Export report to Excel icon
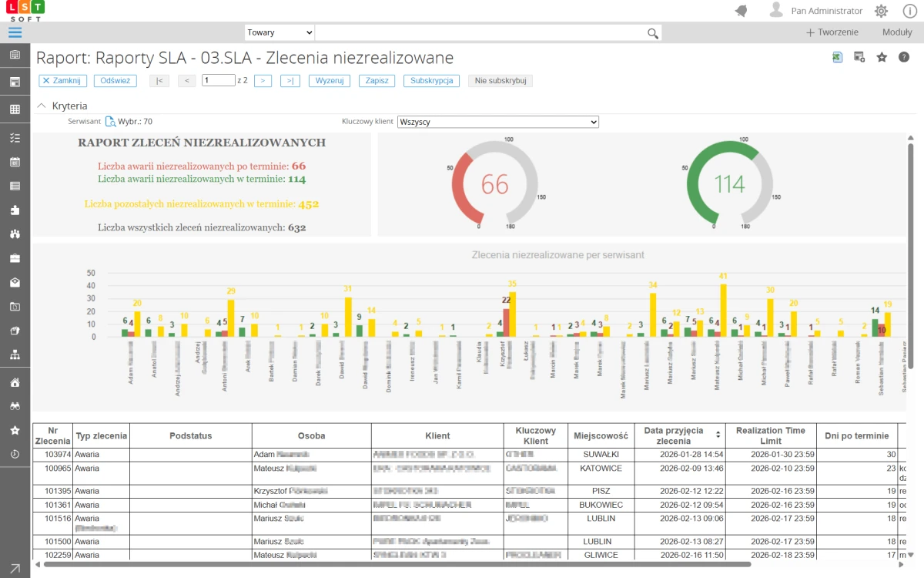Viewport: 924px width, 578px height. (837, 57)
